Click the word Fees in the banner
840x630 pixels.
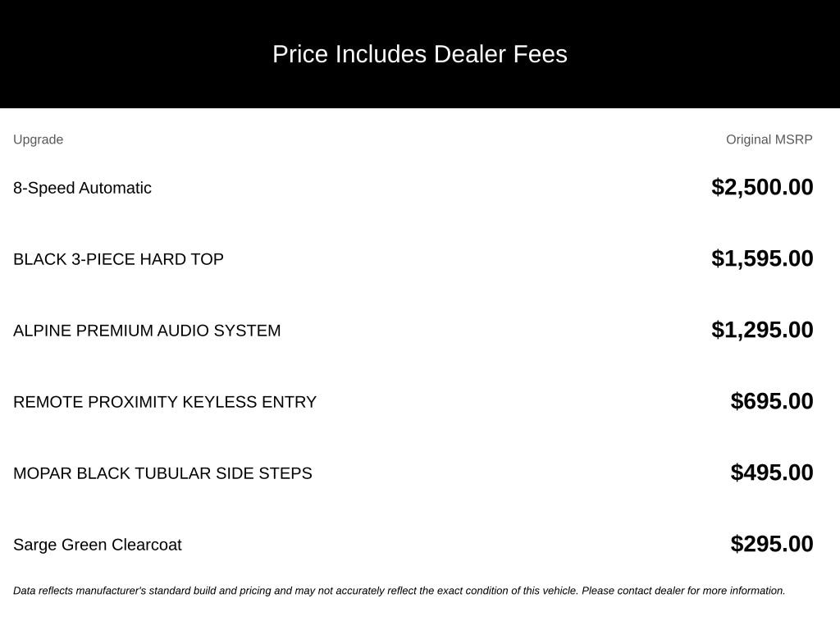click(540, 54)
